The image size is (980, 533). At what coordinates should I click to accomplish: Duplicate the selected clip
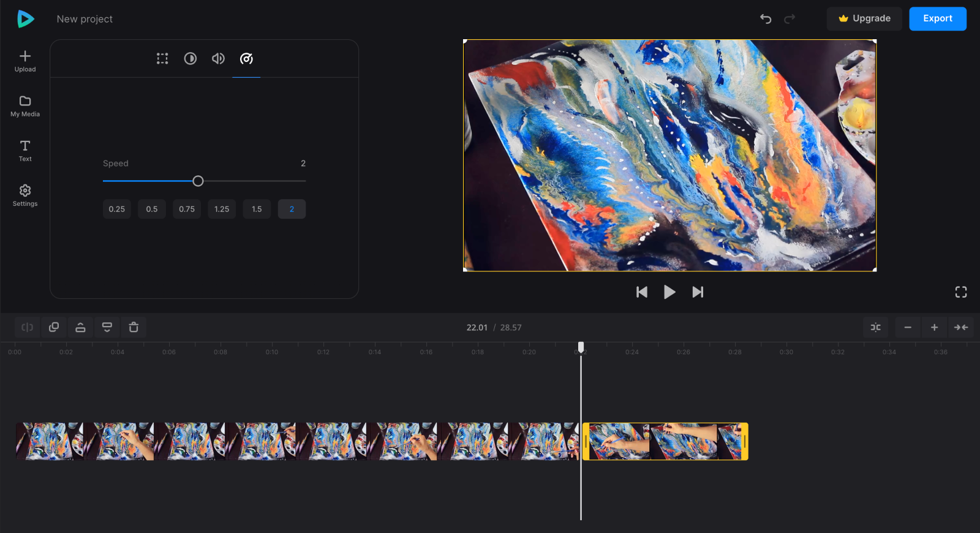tap(54, 327)
